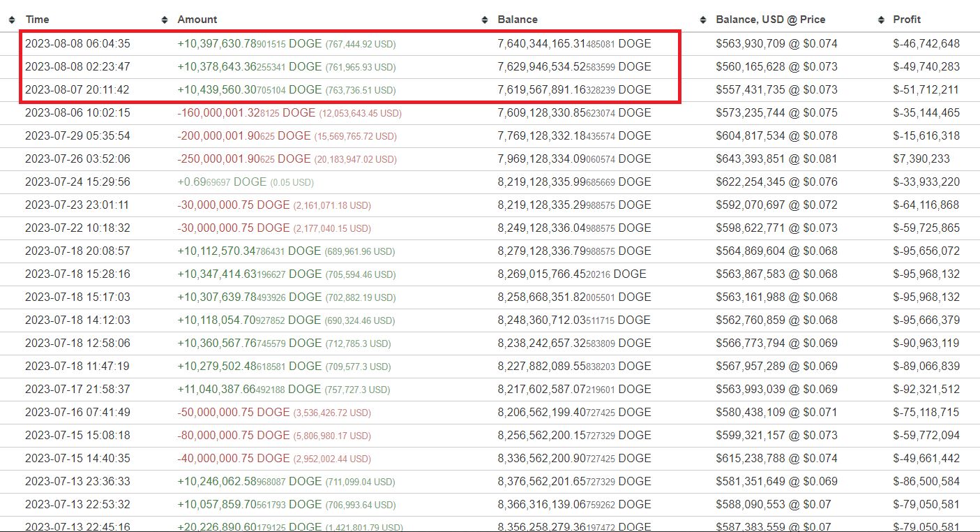Click USD balance $563,930,709 @ $0.074
Image resolution: width=980 pixels, height=532 pixels.
[776, 43]
